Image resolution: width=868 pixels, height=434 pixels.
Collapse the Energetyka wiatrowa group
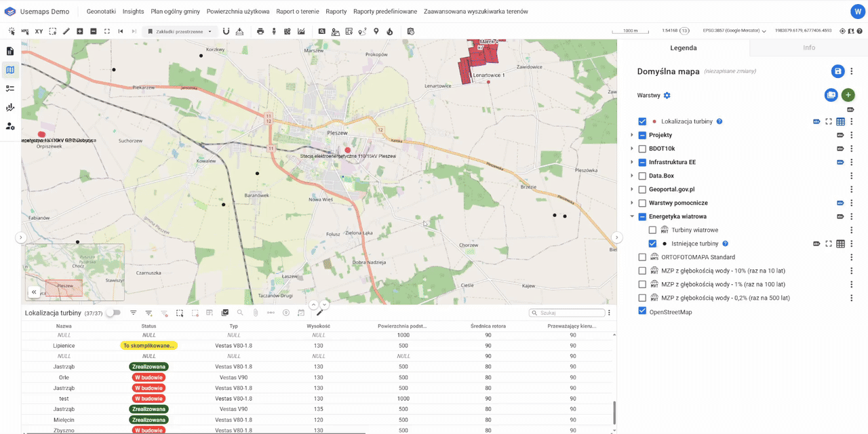tap(632, 216)
